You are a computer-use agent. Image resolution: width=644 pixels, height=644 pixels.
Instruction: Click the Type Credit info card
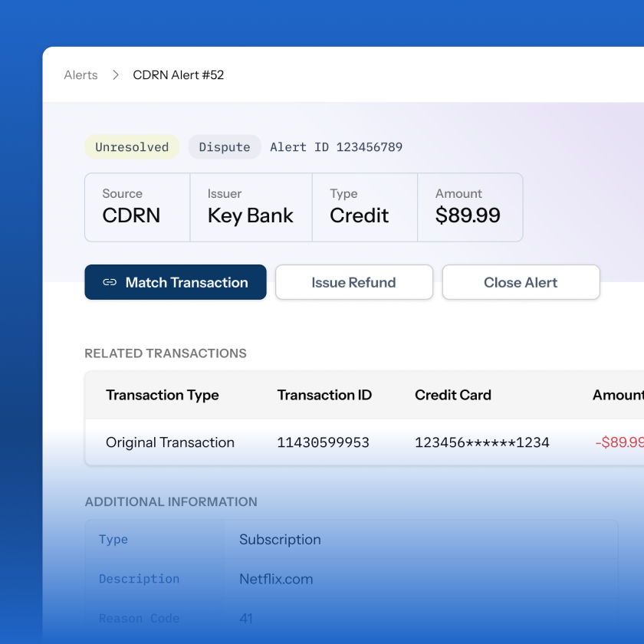coord(364,207)
